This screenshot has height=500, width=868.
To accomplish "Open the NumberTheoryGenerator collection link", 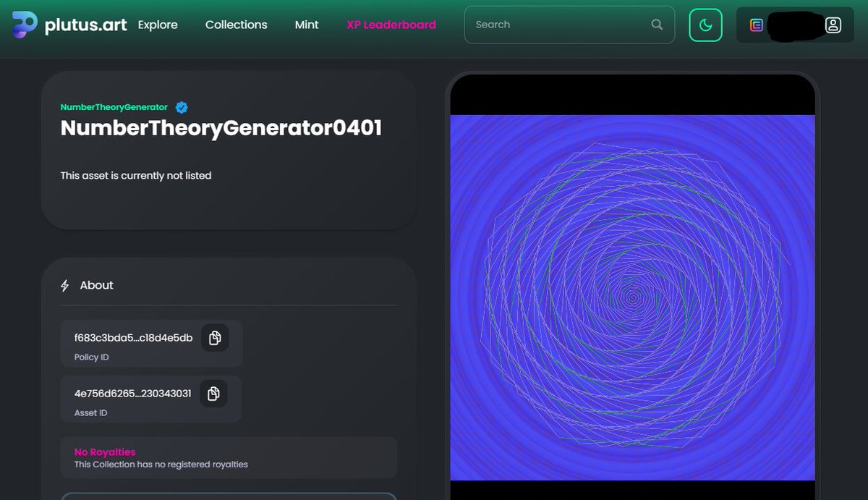I will pos(114,107).
